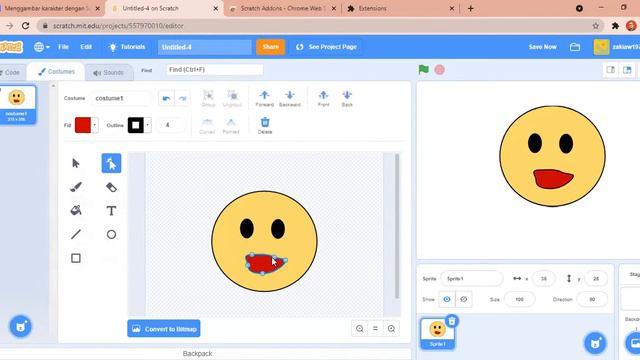Open the language globe dropdown
The height and width of the screenshot is (360, 640).
pyautogui.click(x=42, y=47)
